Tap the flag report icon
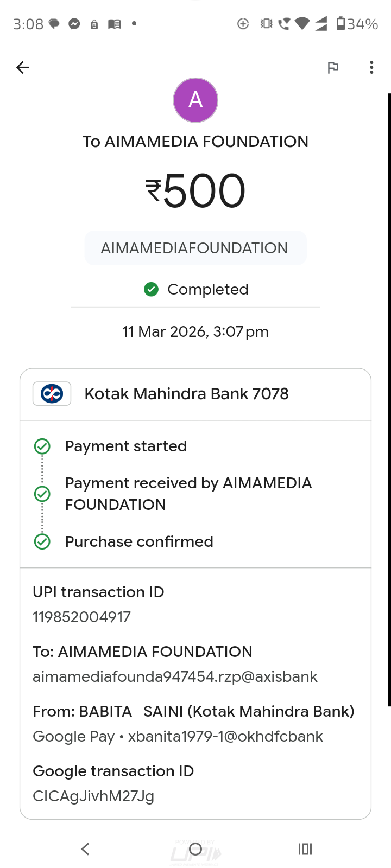Image resolution: width=391 pixels, height=868 pixels. (x=333, y=67)
